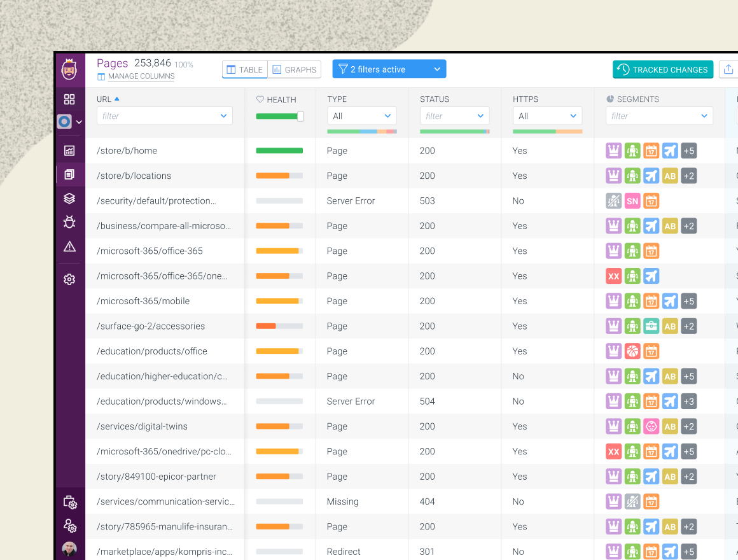Switch to the GRAPHS view tab
This screenshot has width=738, height=560.
click(295, 69)
